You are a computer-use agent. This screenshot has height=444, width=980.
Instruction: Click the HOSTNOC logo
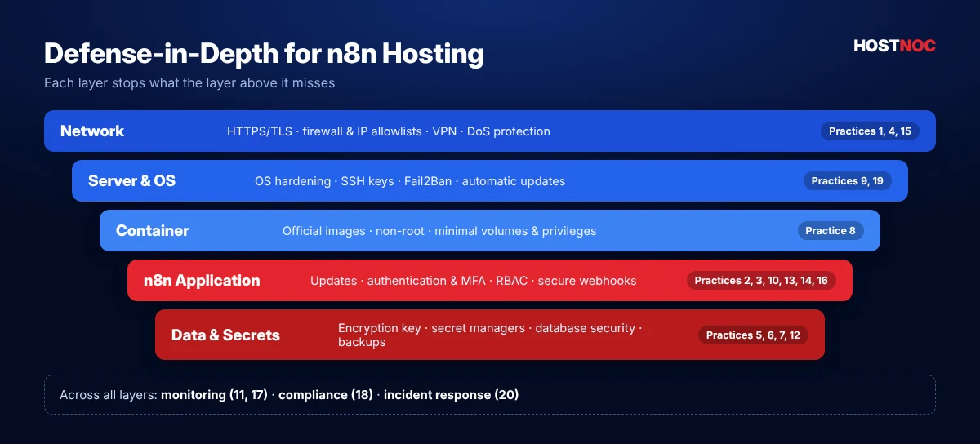click(894, 46)
